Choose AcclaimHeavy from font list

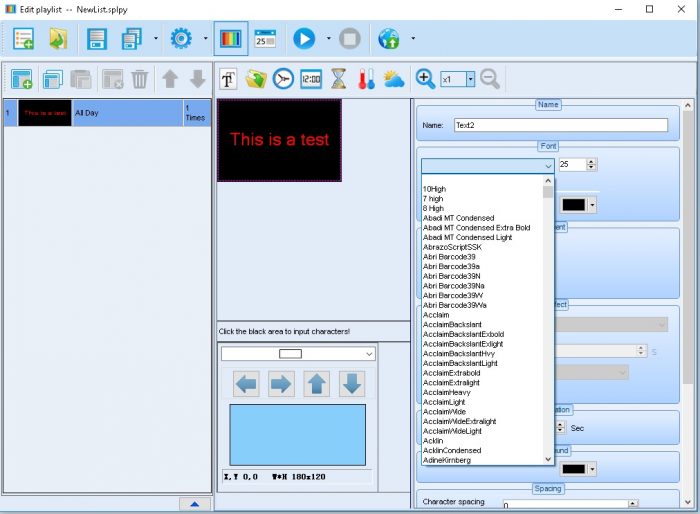pyautogui.click(x=446, y=392)
